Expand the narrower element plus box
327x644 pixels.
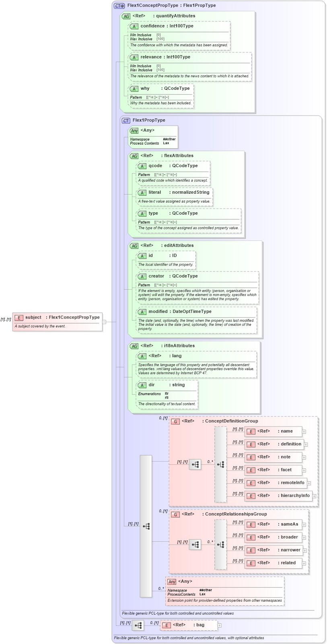pos(305,550)
